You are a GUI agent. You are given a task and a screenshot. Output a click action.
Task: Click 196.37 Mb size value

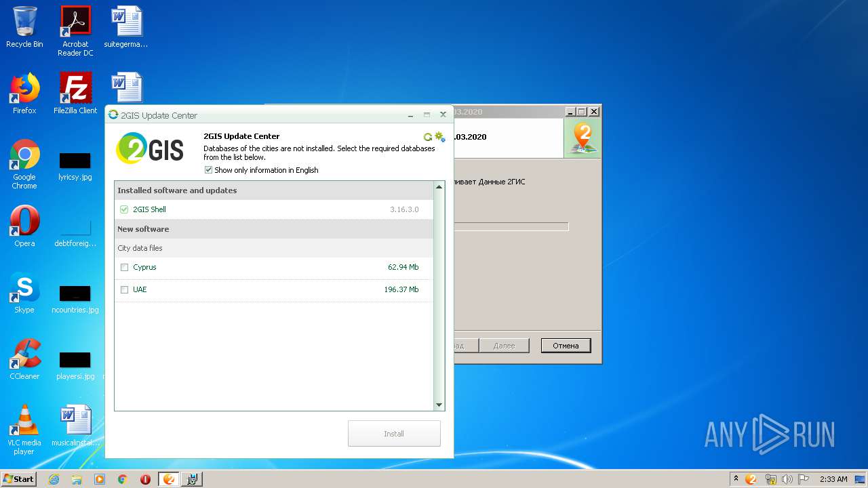[401, 289]
